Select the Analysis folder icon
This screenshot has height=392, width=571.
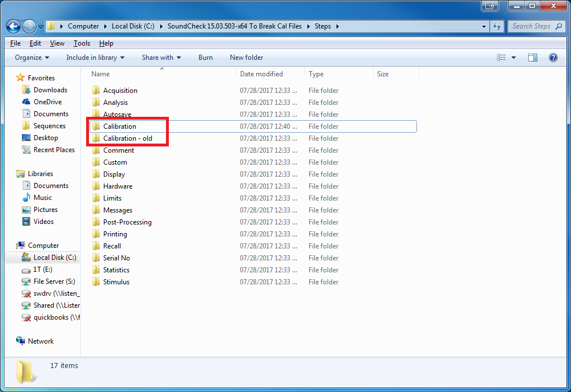pos(96,102)
